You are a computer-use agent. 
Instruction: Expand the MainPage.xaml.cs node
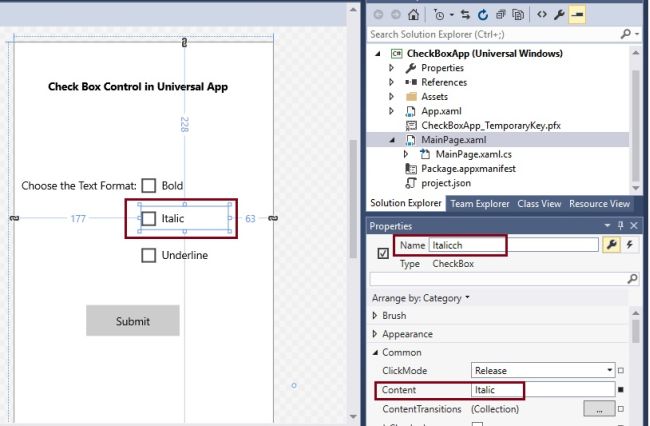pyautogui.click(x=406, y=154)
